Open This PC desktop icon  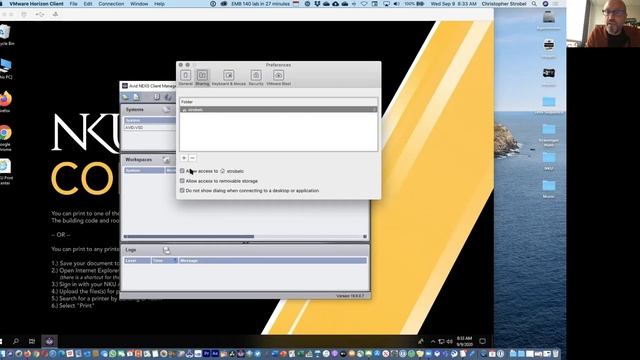pos(6,69)
